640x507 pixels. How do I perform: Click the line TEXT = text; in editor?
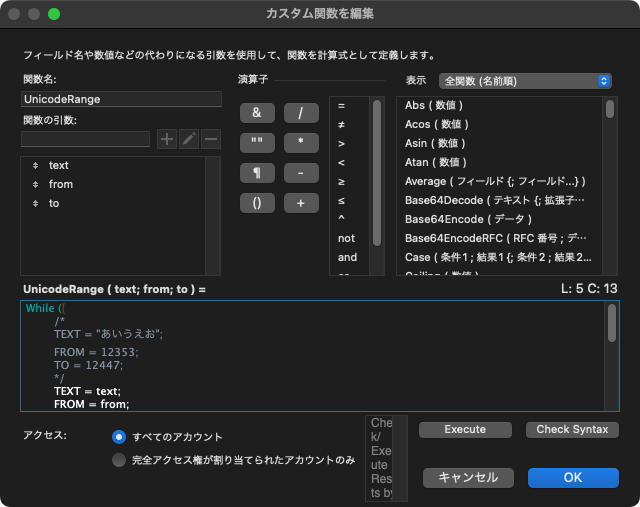click(87, 391)
